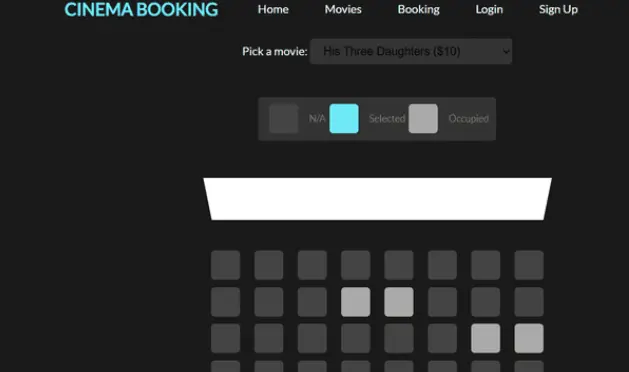Click the cyan Selected legend swatch

[344, 118]
